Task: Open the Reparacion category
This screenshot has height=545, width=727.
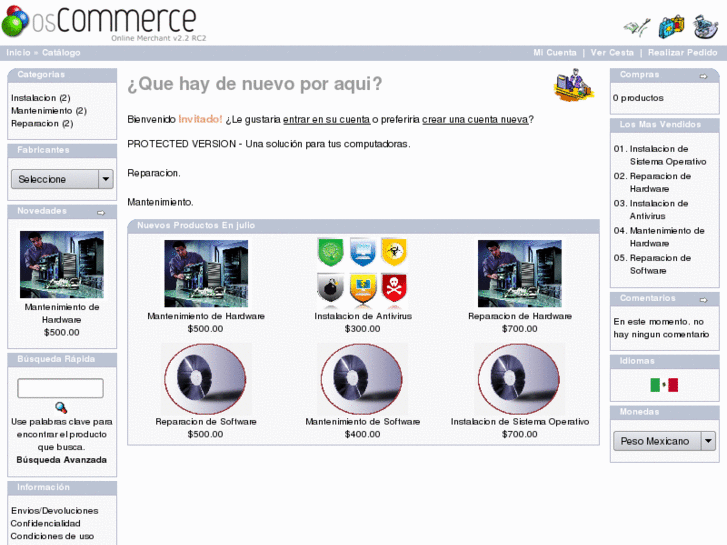Action: point(35,123)
